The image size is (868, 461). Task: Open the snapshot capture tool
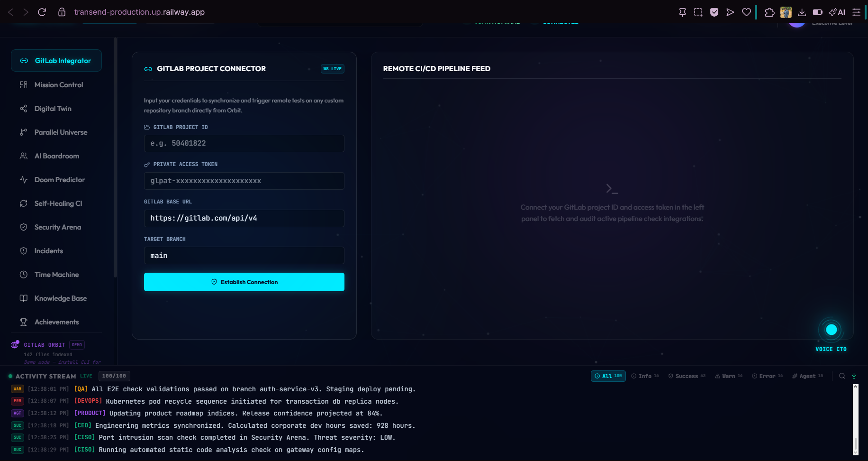click(x=698, y=12)
